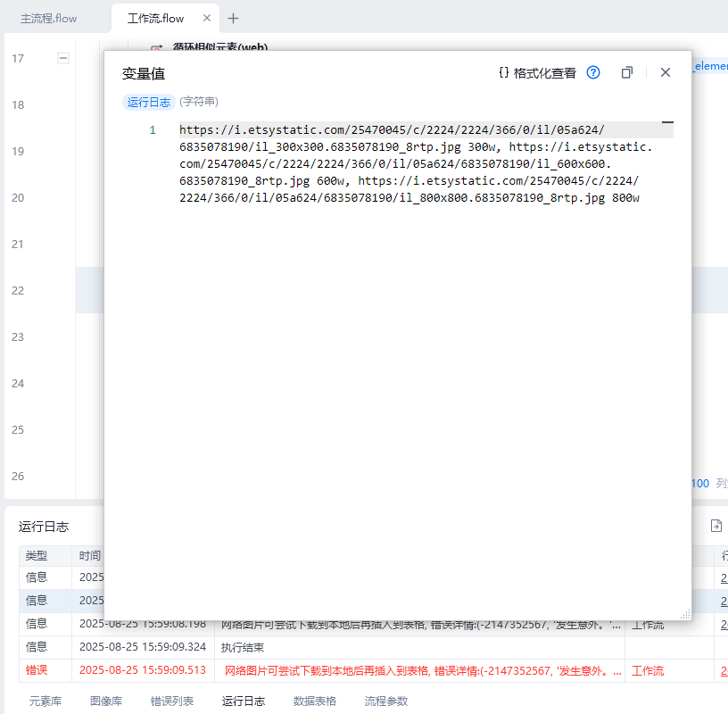Select the 运行日志 variable tag
Image resolution: width=728 pixels, height=714 pixels.
coord(149,103)
